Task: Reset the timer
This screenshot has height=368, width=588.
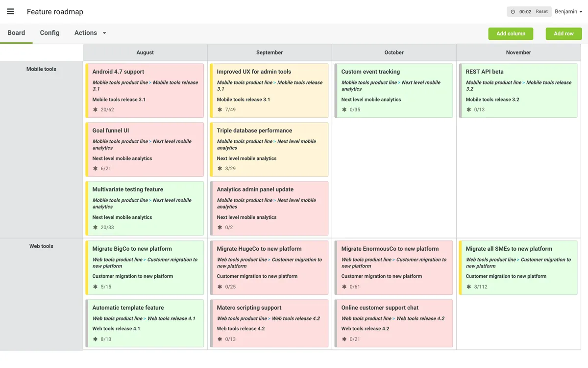Action: pos(541,12)
